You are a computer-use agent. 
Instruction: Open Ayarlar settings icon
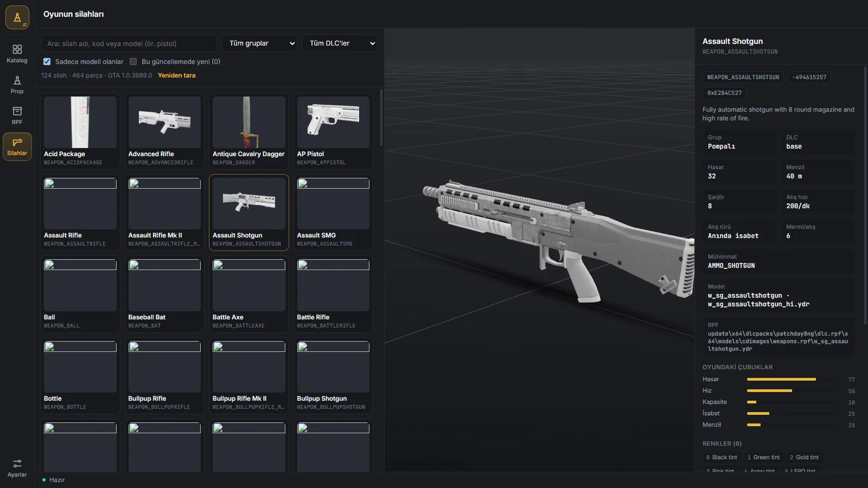(x=17, y=468)
